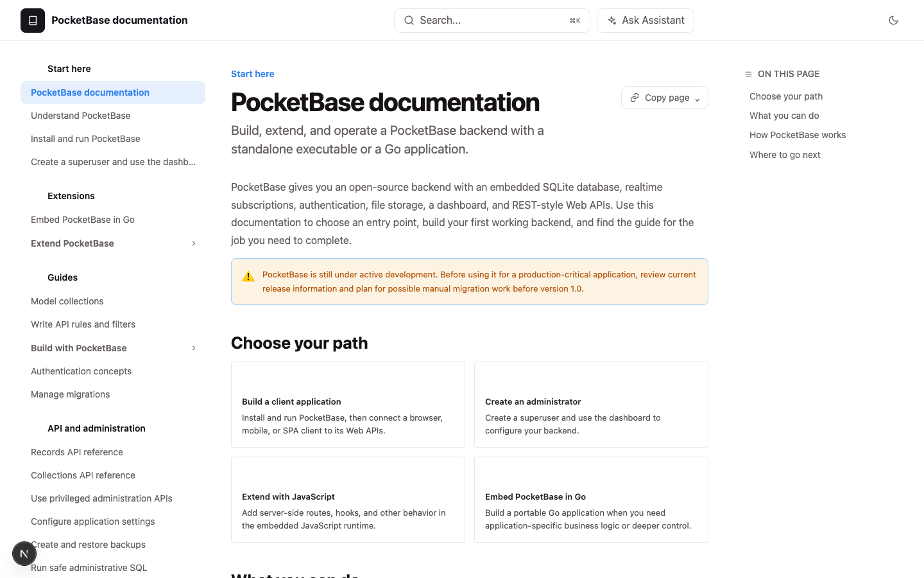
Task: Click the Start here breadcrumb link
Action: [253, 74]
